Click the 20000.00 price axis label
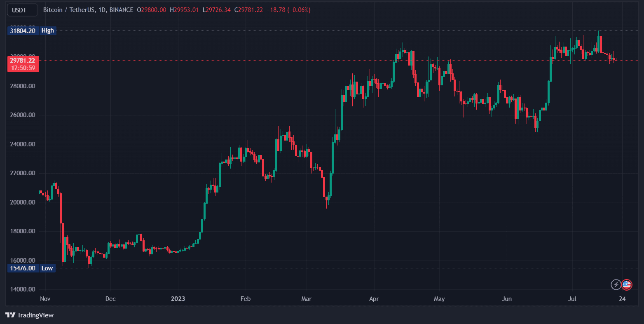This screenshot has width=644, height=324. coord(23,202)
